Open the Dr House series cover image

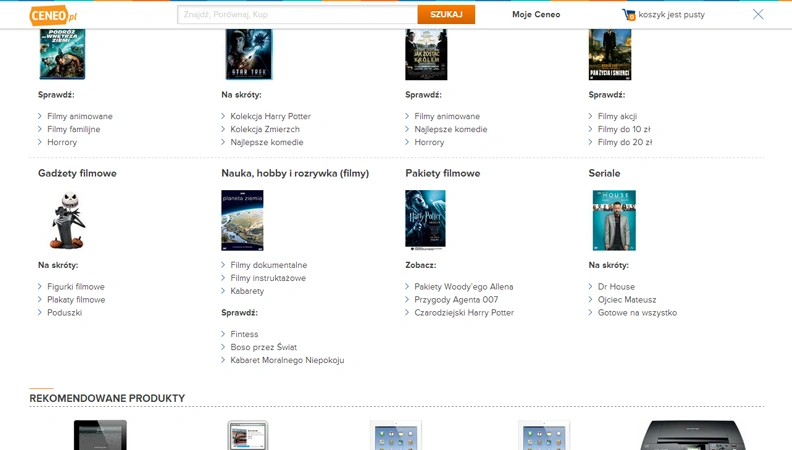pyautogui.click(x=614, y=220)
